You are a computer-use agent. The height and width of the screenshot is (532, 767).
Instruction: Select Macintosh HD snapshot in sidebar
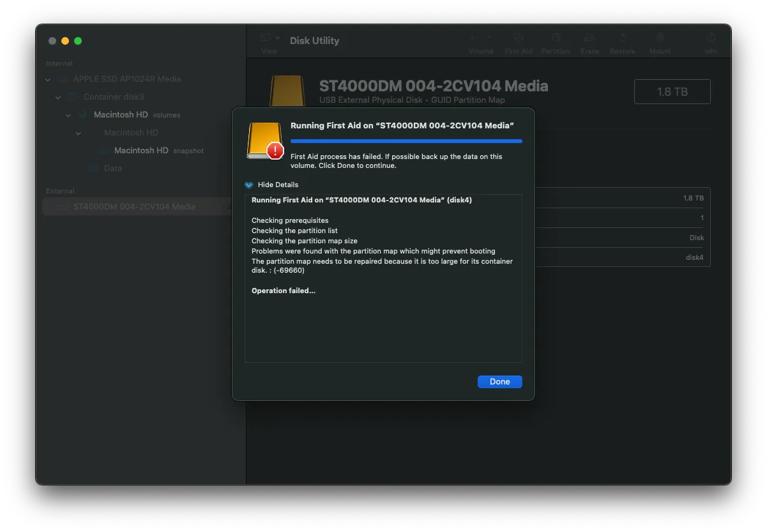141,151
